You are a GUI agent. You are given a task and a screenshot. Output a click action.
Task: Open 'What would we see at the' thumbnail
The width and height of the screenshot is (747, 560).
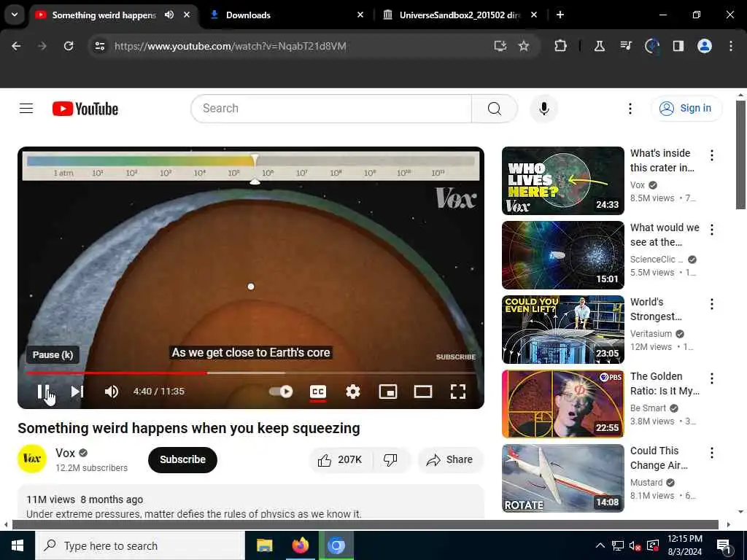pyautogui.click(x=562, y=254)
